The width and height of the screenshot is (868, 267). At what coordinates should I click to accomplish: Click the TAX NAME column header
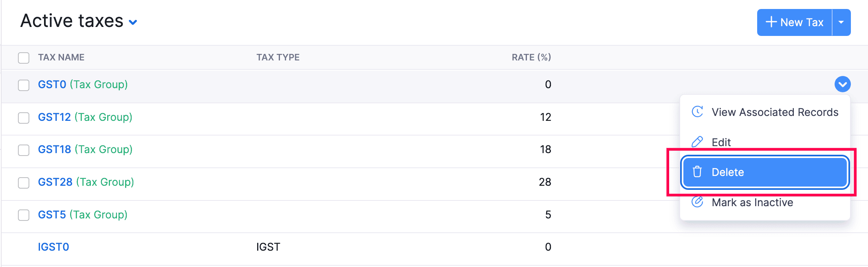pos(61,57)
